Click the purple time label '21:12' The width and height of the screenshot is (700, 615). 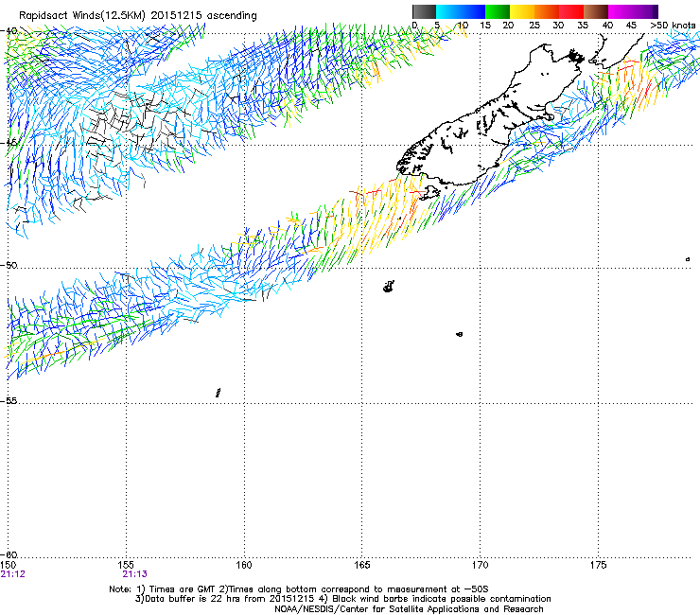click(x=13, y=574)
